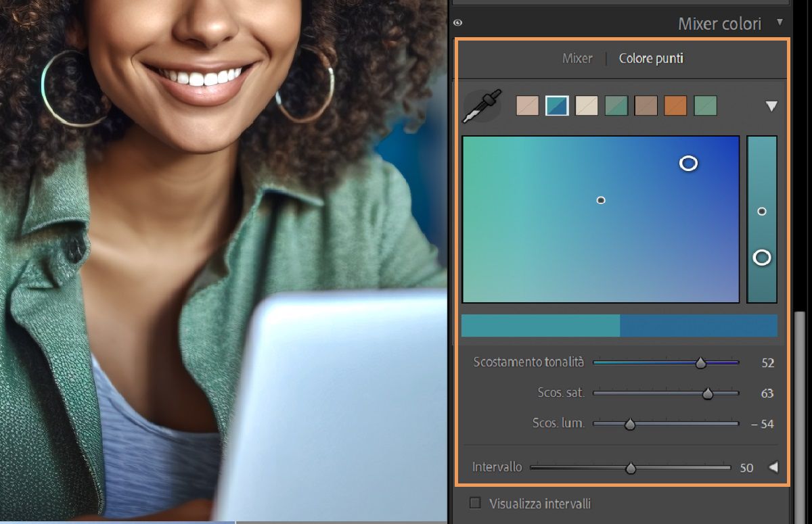The height and width of the screenshot is (524, 812).
Task: Adjust the Intervallo slider handle
Action: (x=631, y=468)
